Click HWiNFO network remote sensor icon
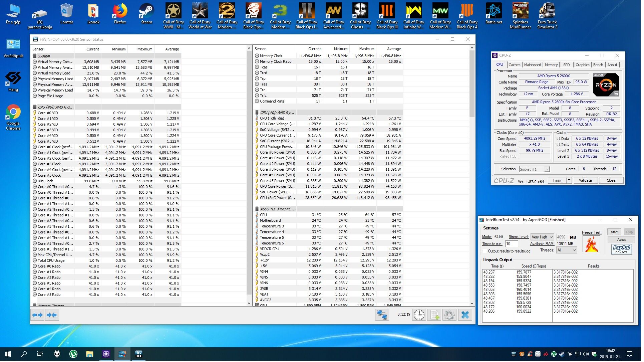The image size is (644, 362). pyautogui.click(x=383, y=316)
